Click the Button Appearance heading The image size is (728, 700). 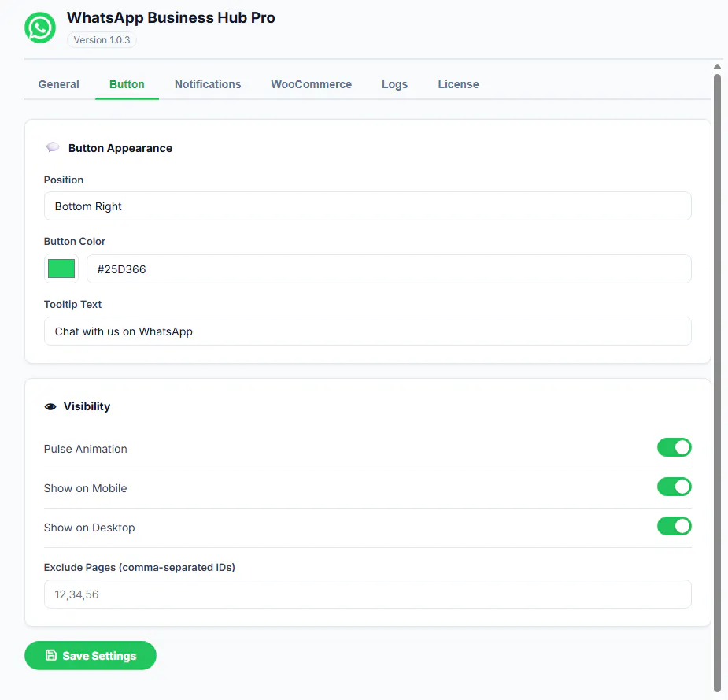pyautogui.click(x=120, y=148)
